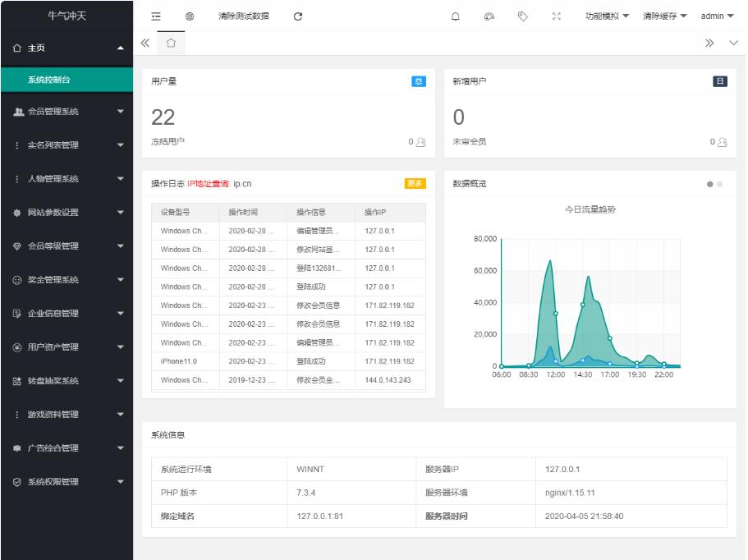This screenshot has height=560, width=748.
Task: Click the theme palette icon
Action: [488, 16]
